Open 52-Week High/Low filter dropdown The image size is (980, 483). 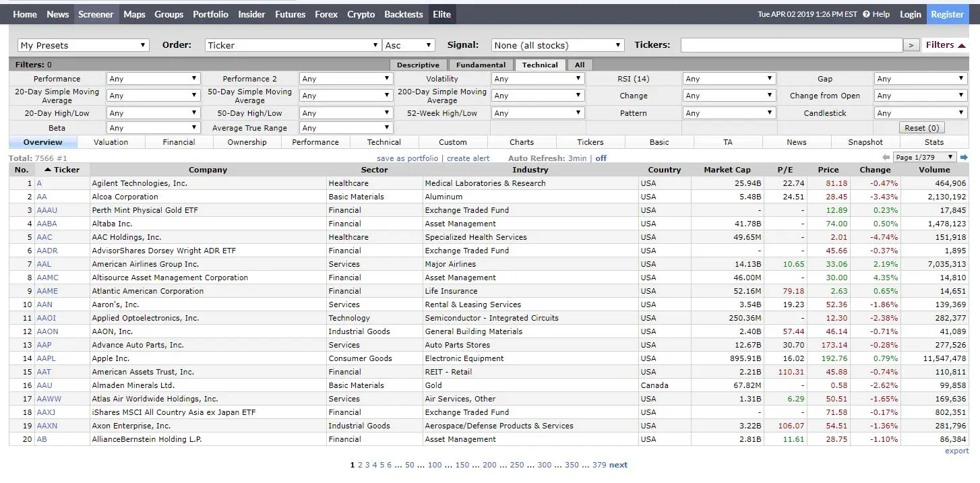(x=538, y=113)
